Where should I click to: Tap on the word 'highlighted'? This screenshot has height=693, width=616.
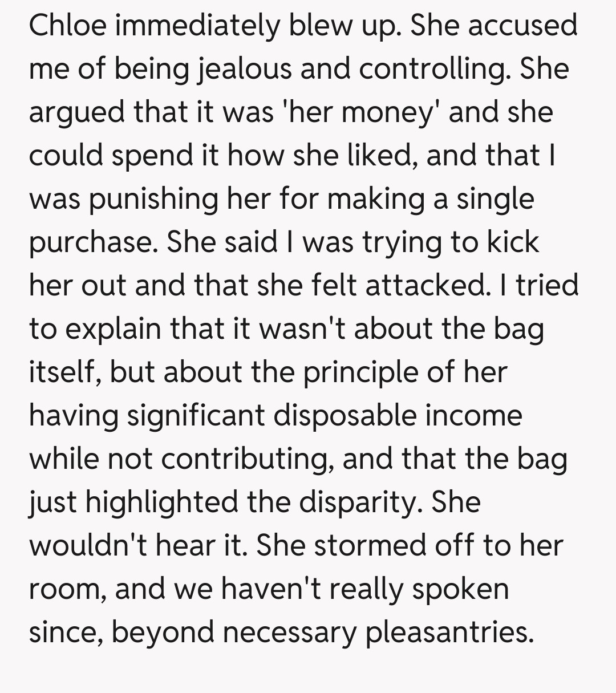point(162,502)
